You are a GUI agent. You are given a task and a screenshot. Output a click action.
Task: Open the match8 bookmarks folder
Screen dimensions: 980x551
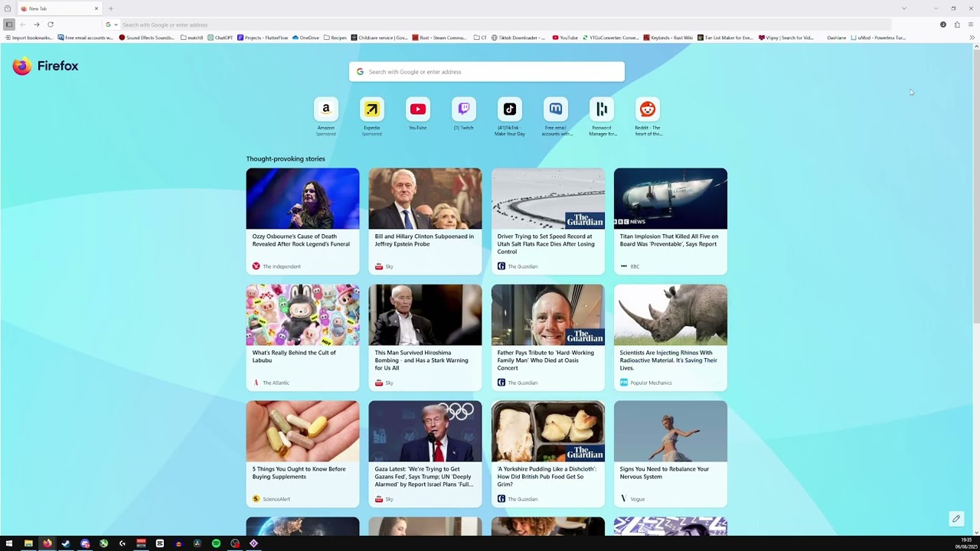coord(192,37)
